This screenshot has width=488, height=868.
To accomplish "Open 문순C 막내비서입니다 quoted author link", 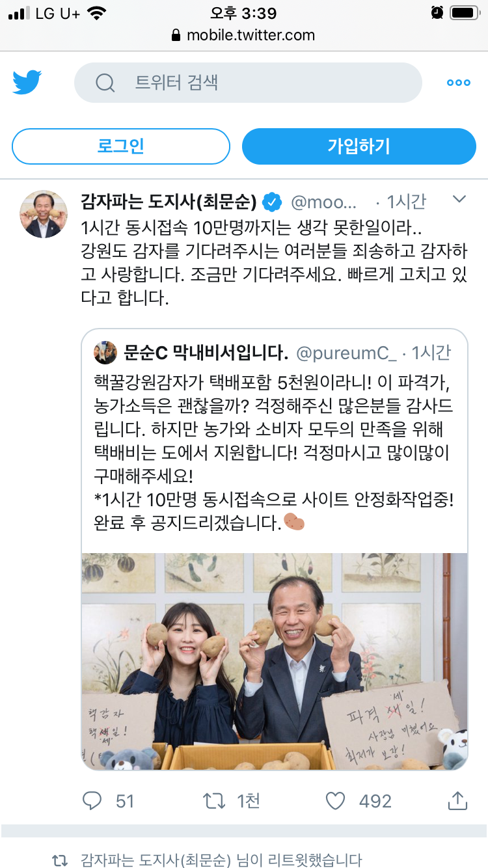I will pyautogui.click(x=206, y=353).
